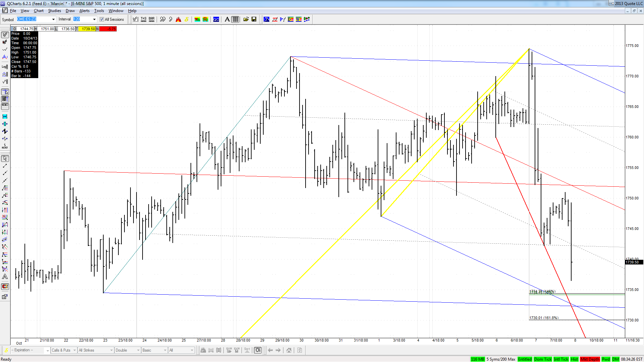Click the green 'R' toolbar icon

point(206,19)
